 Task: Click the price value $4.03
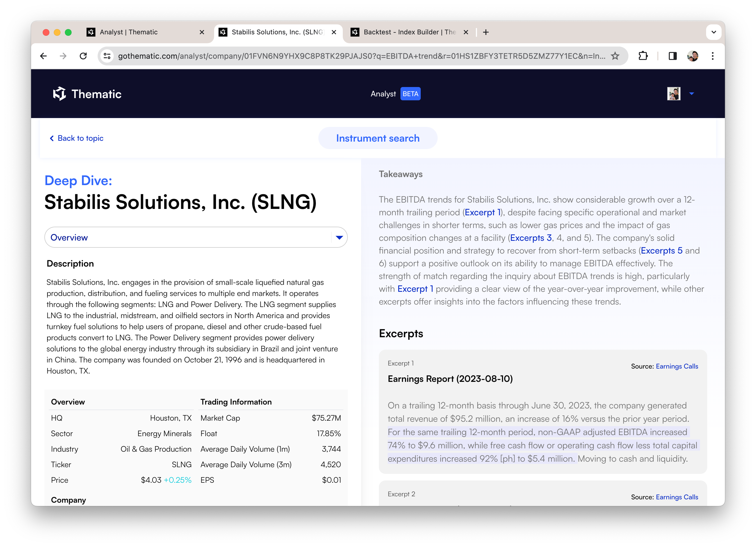pos(151,480)
